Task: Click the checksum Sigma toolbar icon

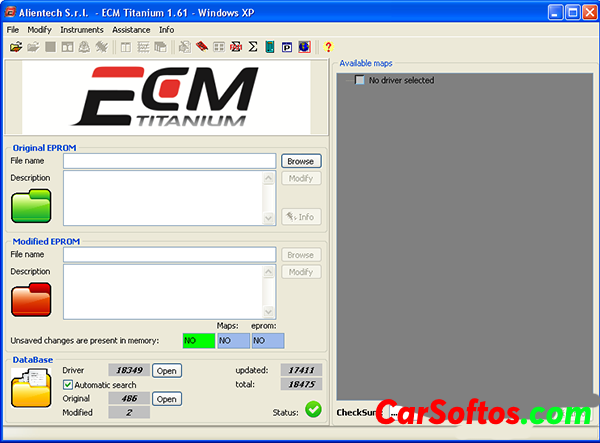Action: [253, 47]
